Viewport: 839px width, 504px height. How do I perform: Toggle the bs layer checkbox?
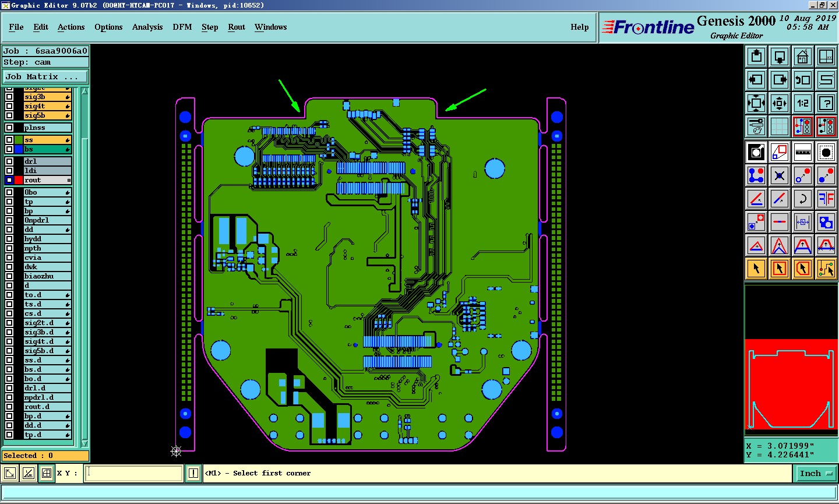pos(9,149)
